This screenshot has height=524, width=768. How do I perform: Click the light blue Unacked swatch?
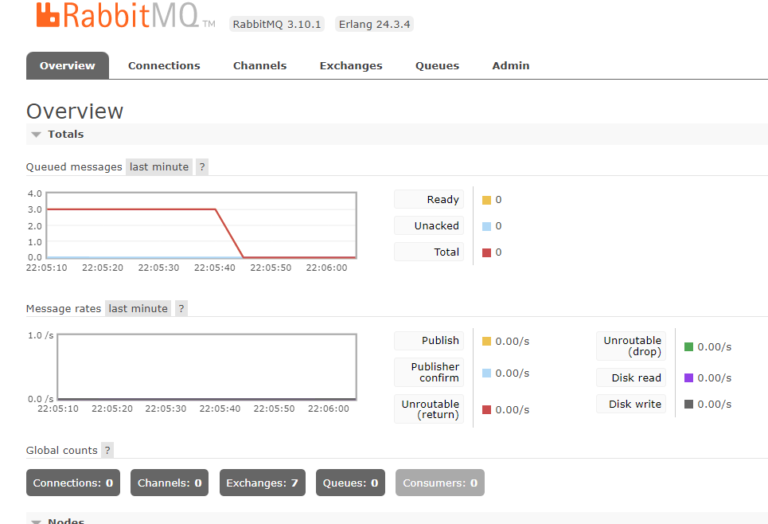click(x=486, y=226)
